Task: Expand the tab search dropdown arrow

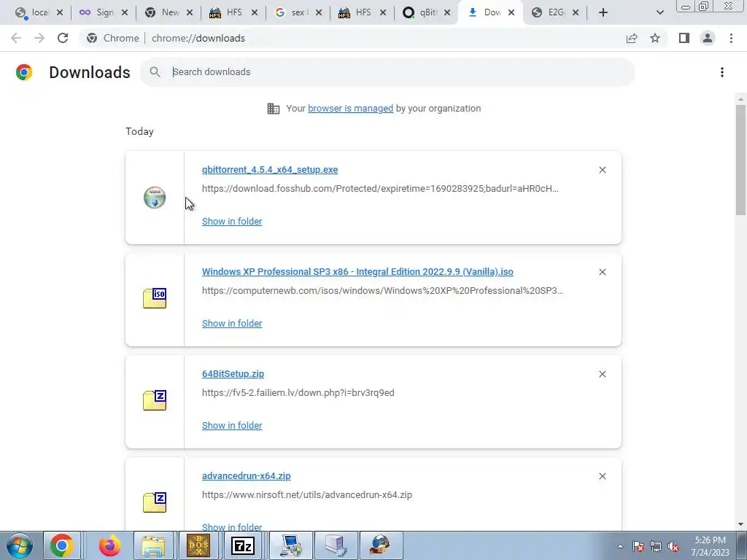Action: [659, 12]
